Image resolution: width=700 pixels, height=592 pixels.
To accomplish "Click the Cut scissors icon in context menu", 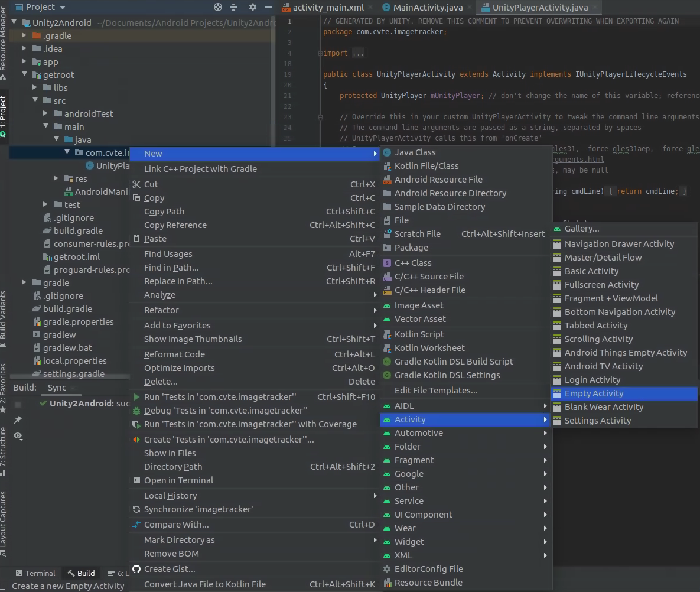I will tap(136, 184).
